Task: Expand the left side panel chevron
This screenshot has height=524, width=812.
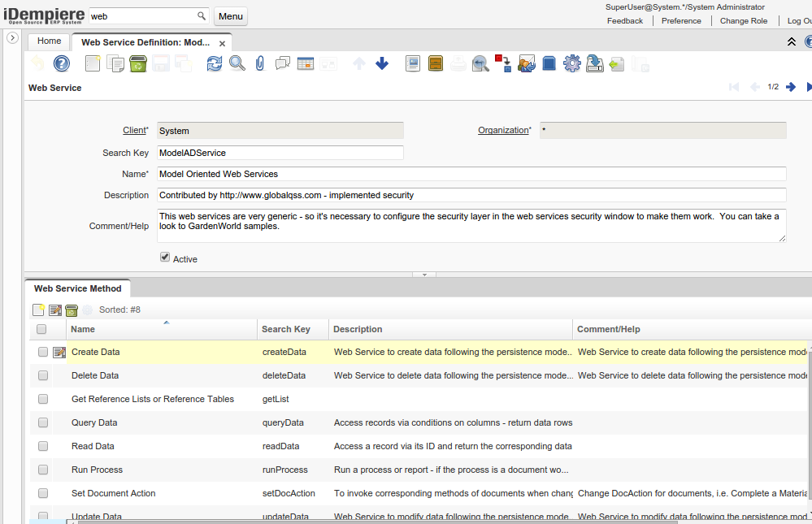Action: [12, 38]
